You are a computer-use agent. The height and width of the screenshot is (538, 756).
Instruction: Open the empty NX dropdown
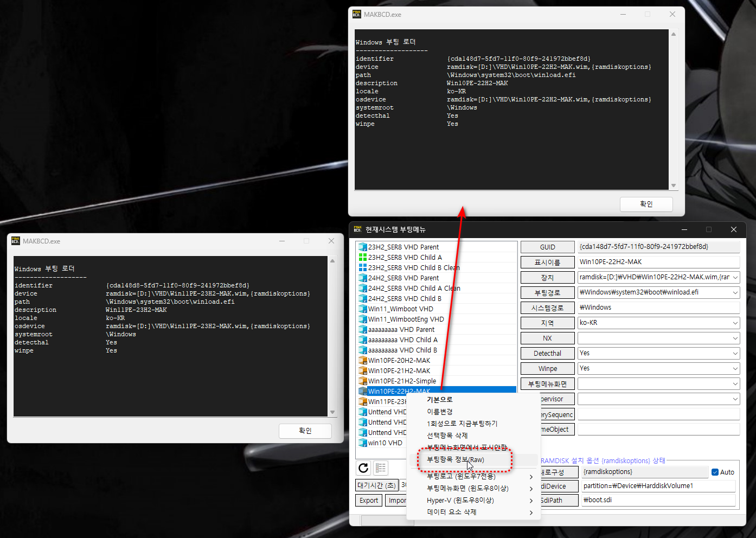[x=735, y=338]
